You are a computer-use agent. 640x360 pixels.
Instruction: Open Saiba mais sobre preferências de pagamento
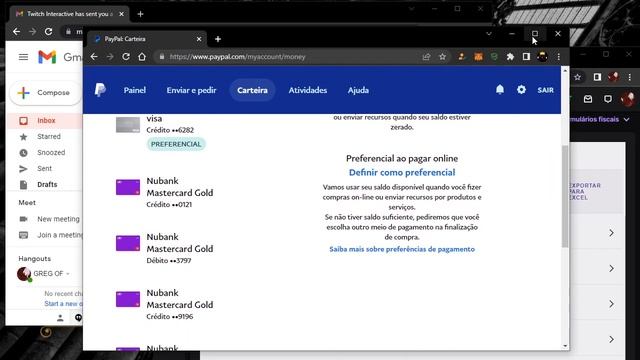[x=402, y=249]
